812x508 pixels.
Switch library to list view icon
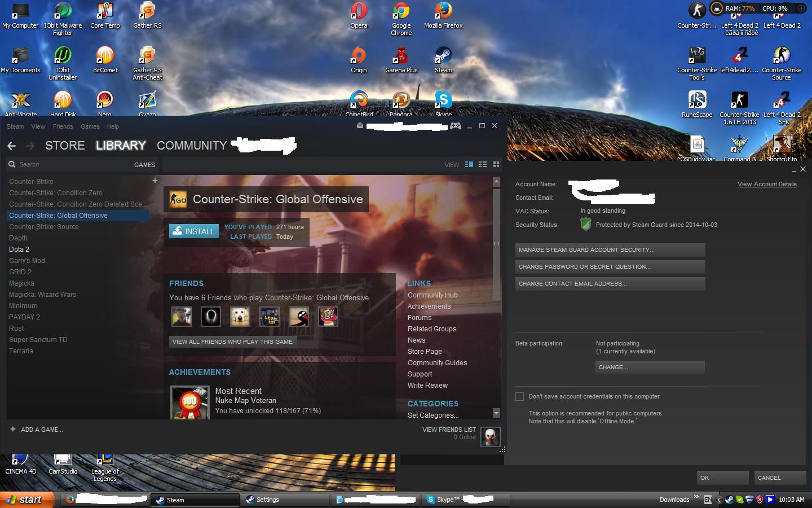coord(482,164)
